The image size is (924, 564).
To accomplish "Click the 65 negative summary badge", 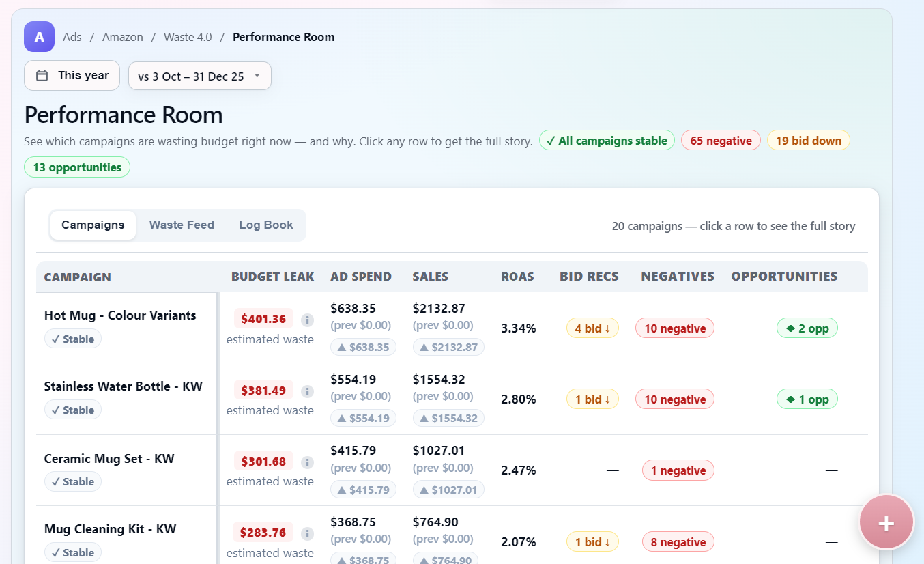I will tap(721, 141).
